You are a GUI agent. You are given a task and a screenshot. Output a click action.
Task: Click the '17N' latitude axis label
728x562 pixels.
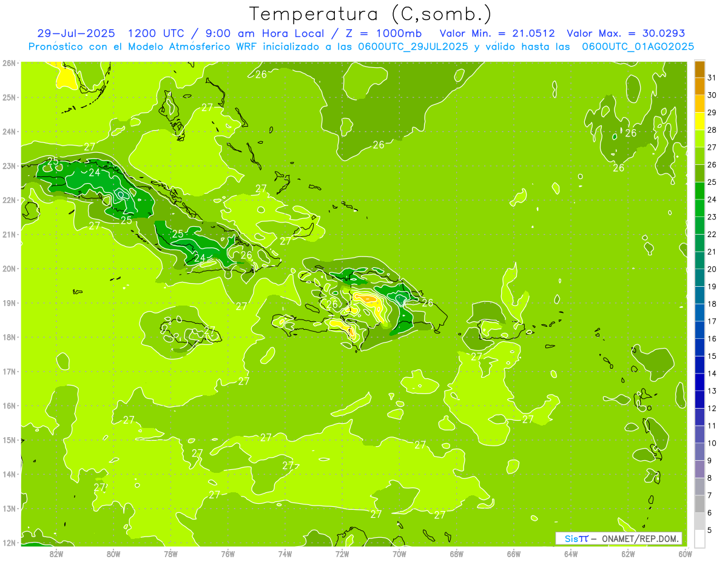tap(9, 372)
